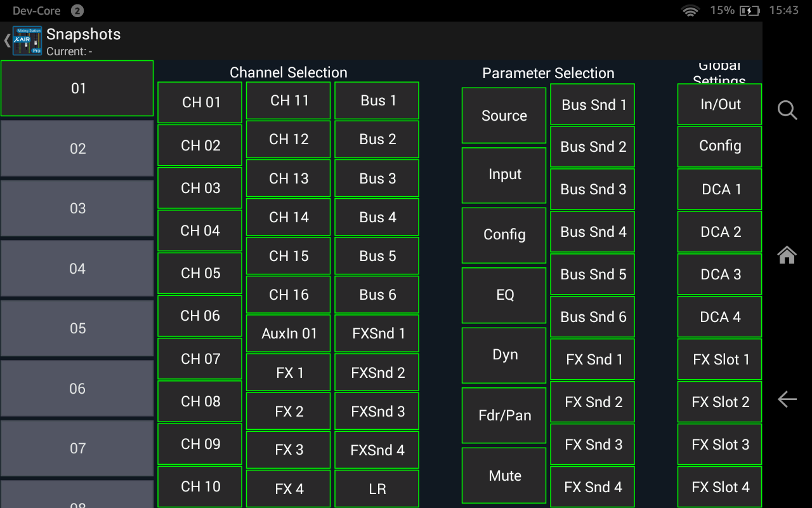Toggle FX Snd 1 parameter

click(x=593, y=359)
